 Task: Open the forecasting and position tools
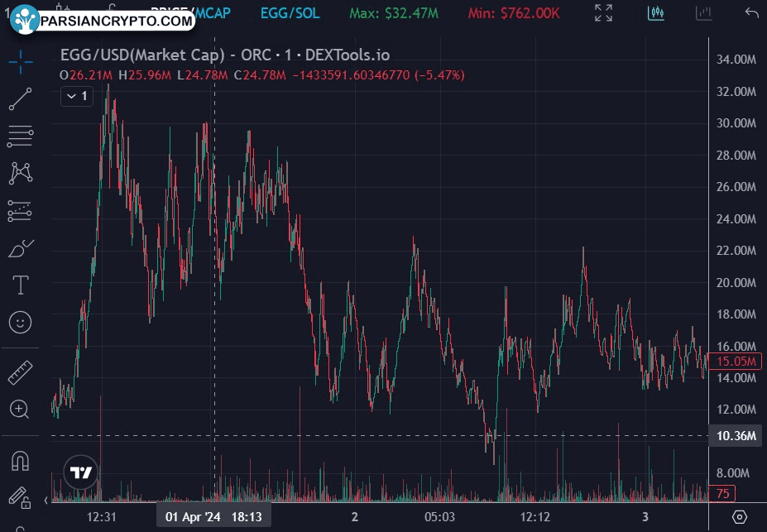coord(21,211)
